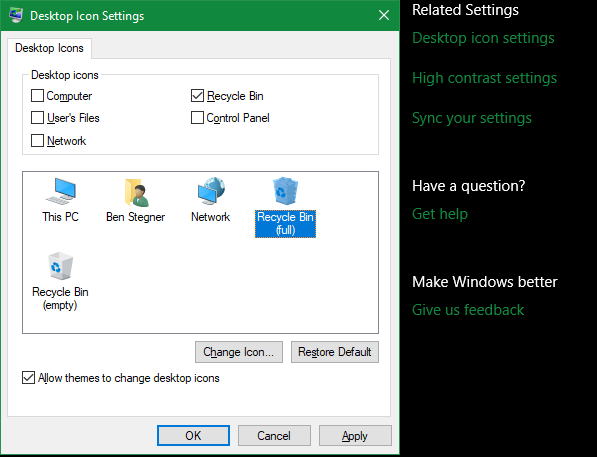Image resolution: width=597 pixels, height=457 pixels.
Task: Uncheck the Recycle Bin checkbox
Action: click(x=197, y=96)
